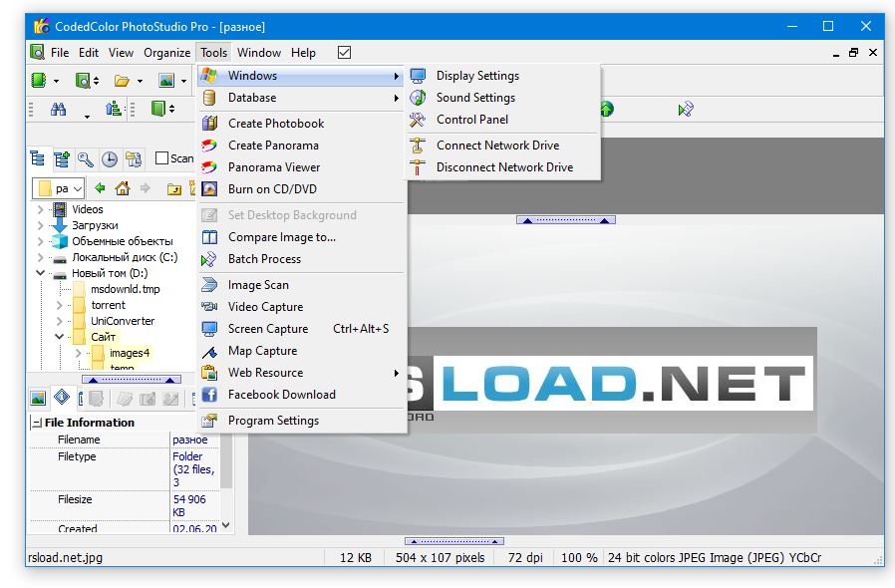This screenshot has height=588, width=895.
Task: Open Program Settings
Action: [x=301, y=421]
